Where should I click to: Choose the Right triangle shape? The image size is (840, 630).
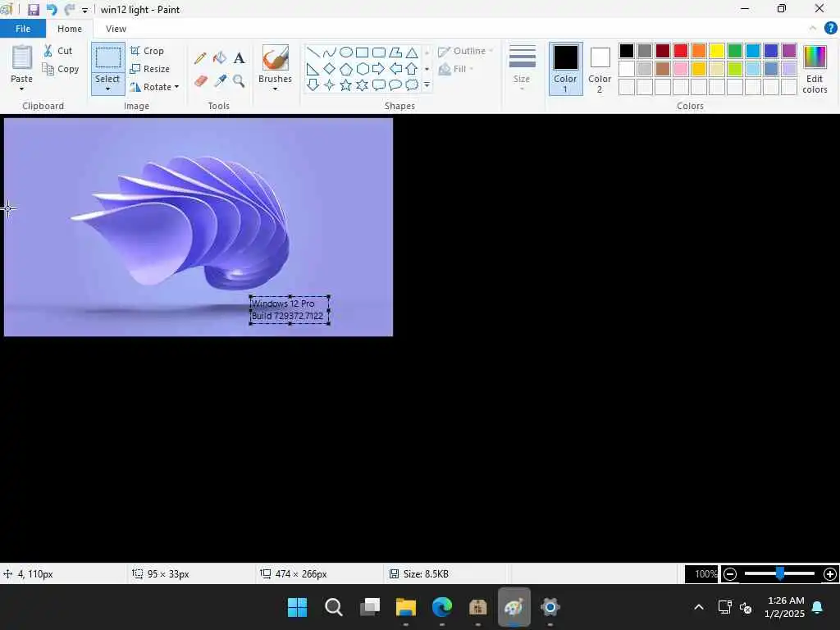(313, 69)
